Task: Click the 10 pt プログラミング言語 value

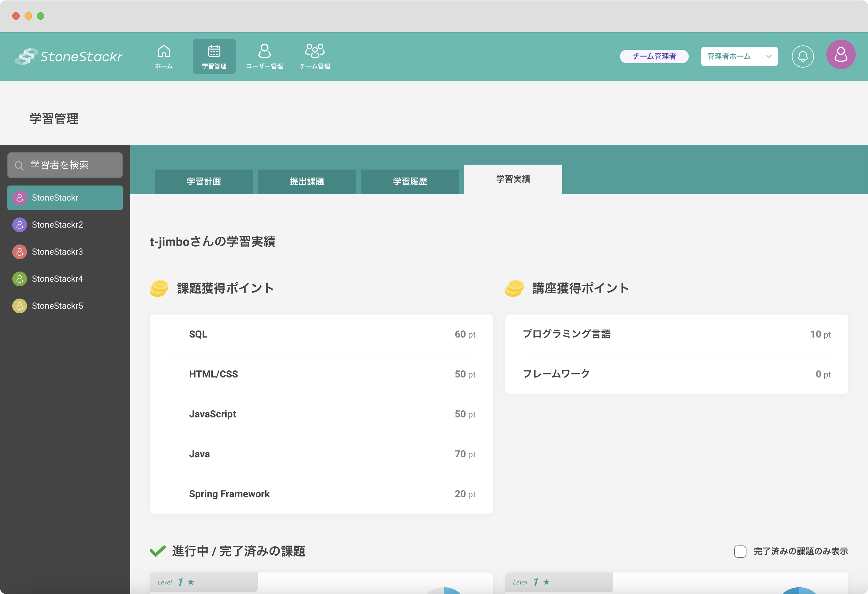Action: coord(820,334)
